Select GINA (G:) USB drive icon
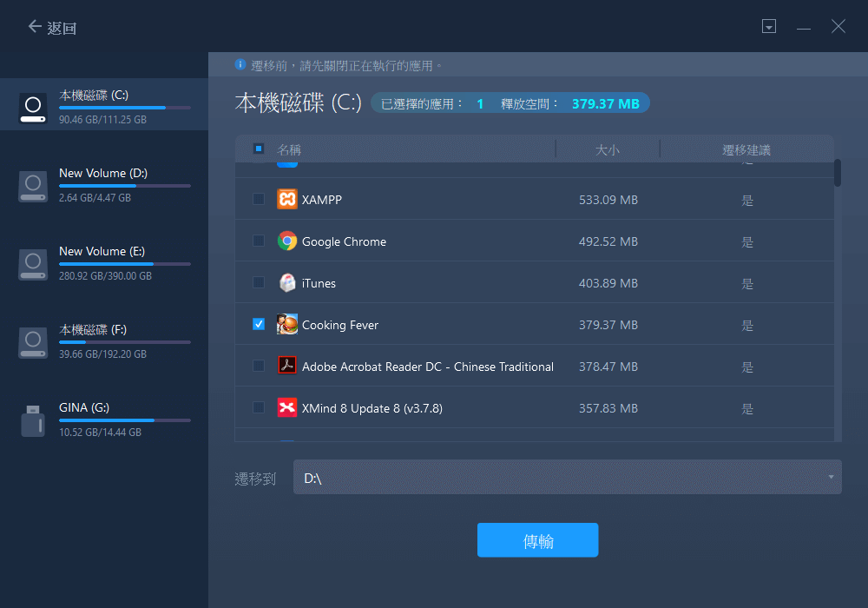Image resolution: width=868 pixels, height=608 pixels. pos(33,421)
